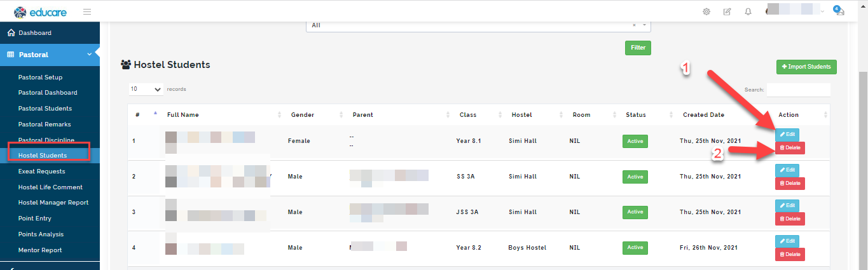Click 'JSS 3A' class cell
The height and width of the screenshot is (270, 868).
tap(467, 212)
